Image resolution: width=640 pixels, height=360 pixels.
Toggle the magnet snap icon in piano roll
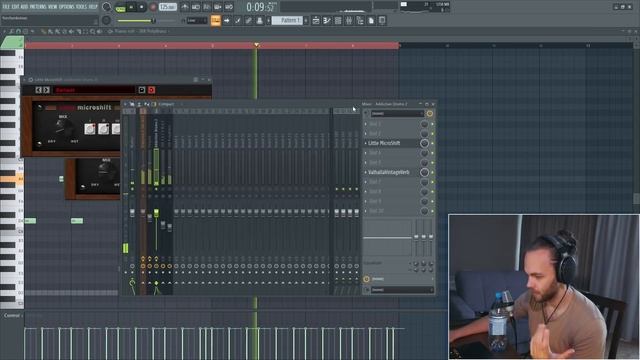(x=18, y=31)
